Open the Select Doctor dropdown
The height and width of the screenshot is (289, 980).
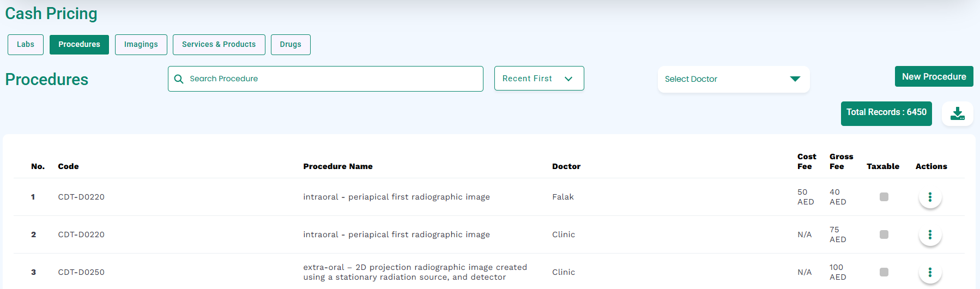pos(734,79)
